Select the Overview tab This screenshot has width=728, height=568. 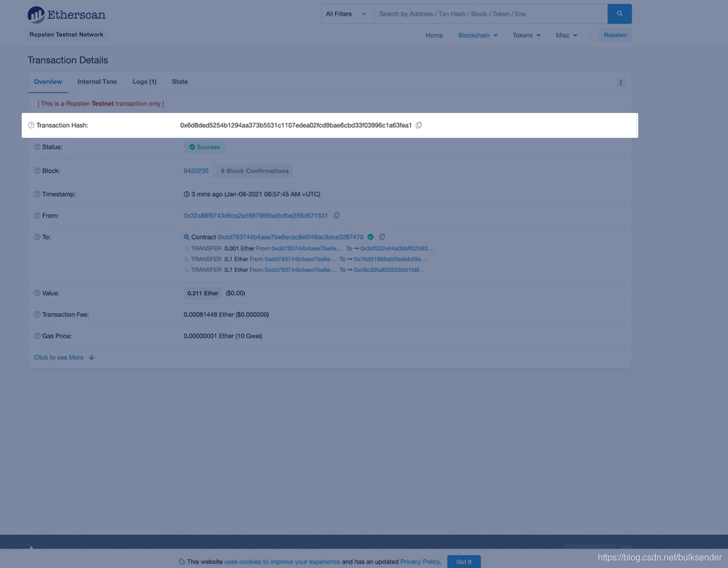point(48,82)
